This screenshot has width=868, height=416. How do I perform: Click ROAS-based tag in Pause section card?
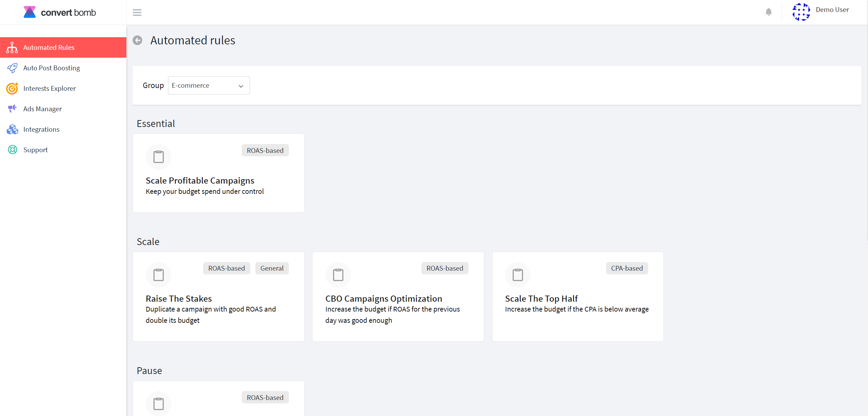click(x=265, y=398)
